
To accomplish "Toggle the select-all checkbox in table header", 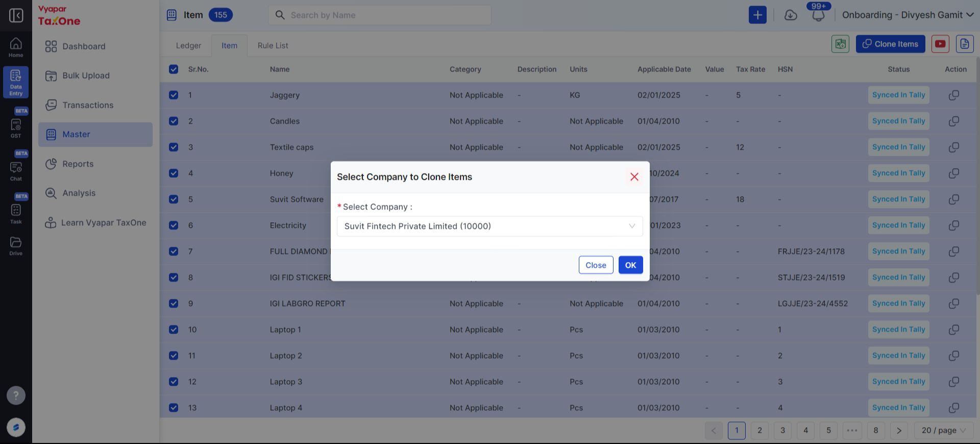I will point(174,69).
